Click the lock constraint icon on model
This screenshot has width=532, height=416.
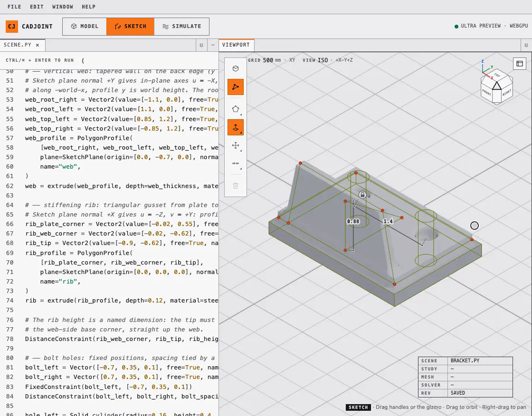pos(362,195)
